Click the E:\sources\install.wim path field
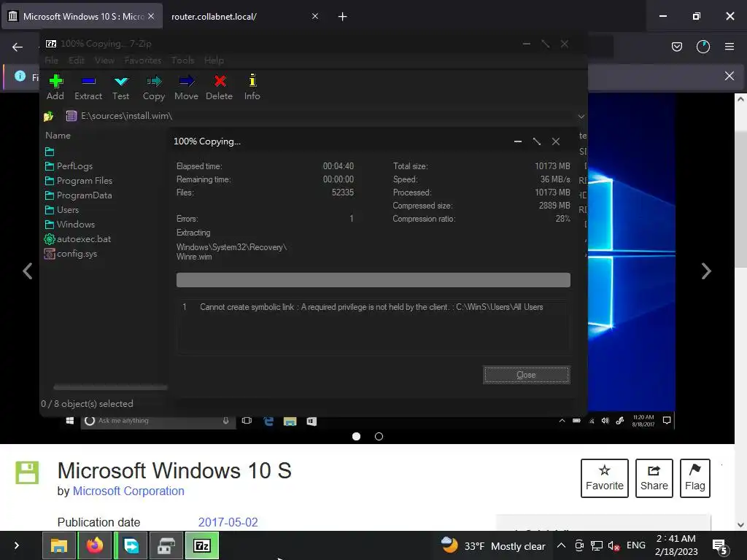 320,116
